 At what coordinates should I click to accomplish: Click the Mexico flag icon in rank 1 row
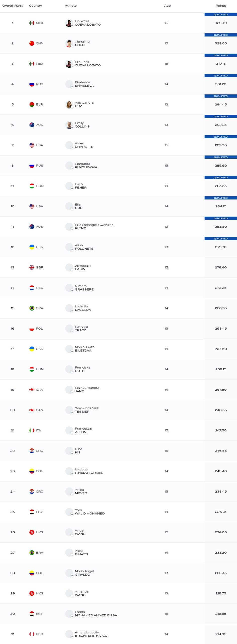pos(32,23)
